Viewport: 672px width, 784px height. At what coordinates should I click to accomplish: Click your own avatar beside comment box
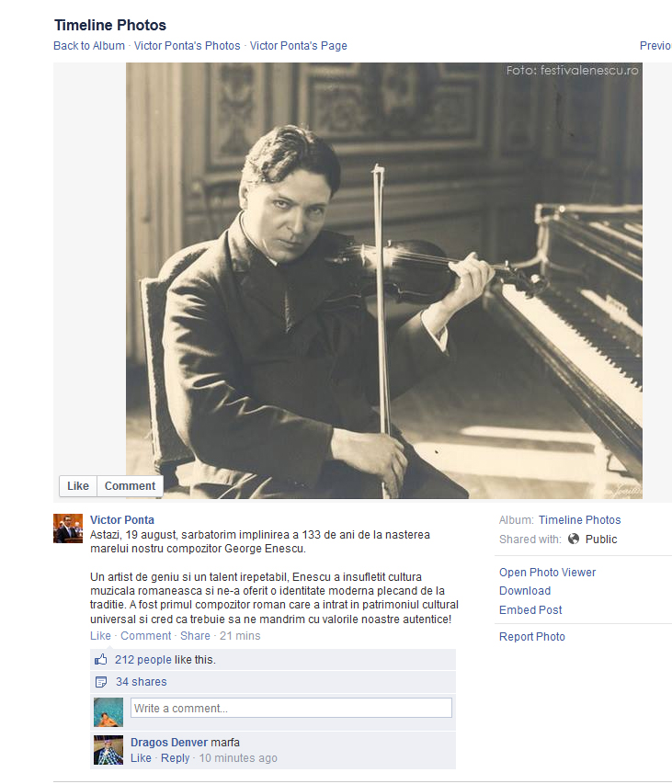tap(108, 712)
